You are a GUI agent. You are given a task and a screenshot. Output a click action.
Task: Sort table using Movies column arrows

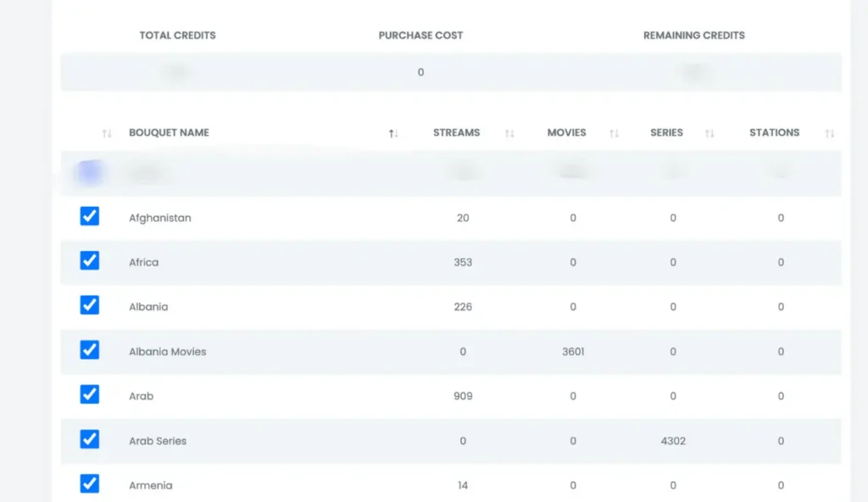(614, 133)
